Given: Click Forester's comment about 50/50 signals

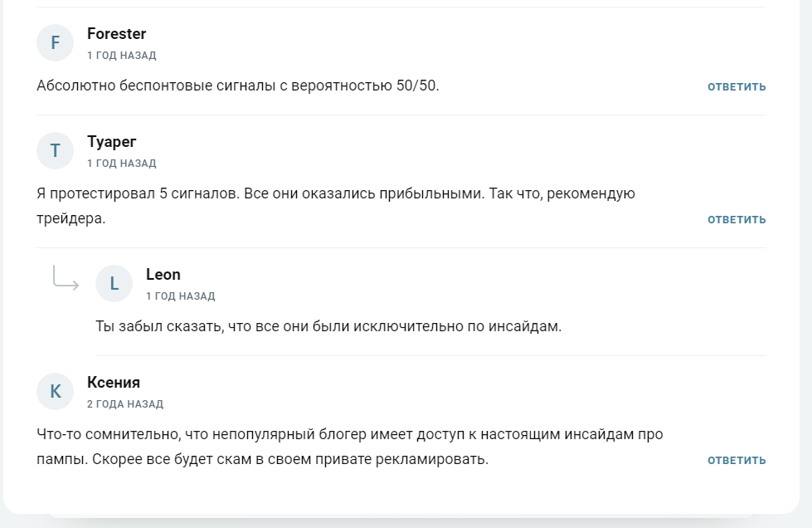Looking at the screenshot, I should pos(237,86).
